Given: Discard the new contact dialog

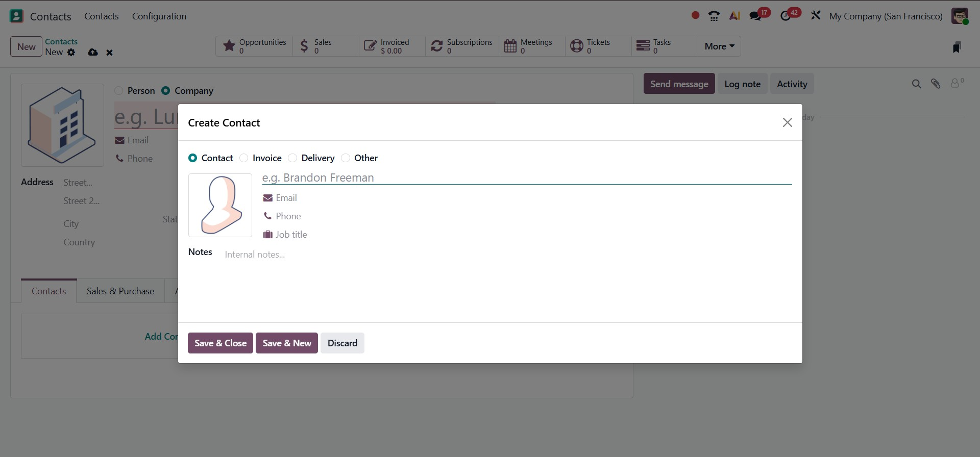Looking at the screenshot, I should click(342, 343).
